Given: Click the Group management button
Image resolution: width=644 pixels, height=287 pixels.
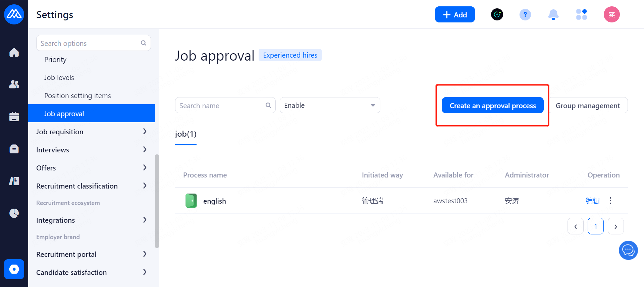Looking at the screenshot, I should 588,105.
